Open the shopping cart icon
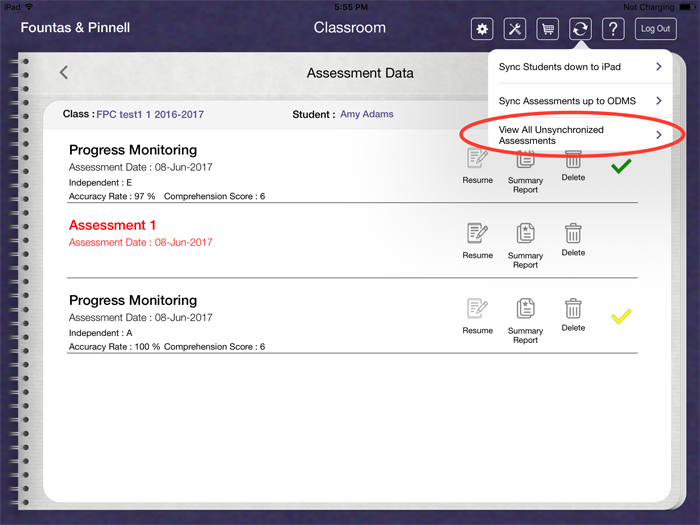This screenshot has width=700, height=525. [548, 29]
